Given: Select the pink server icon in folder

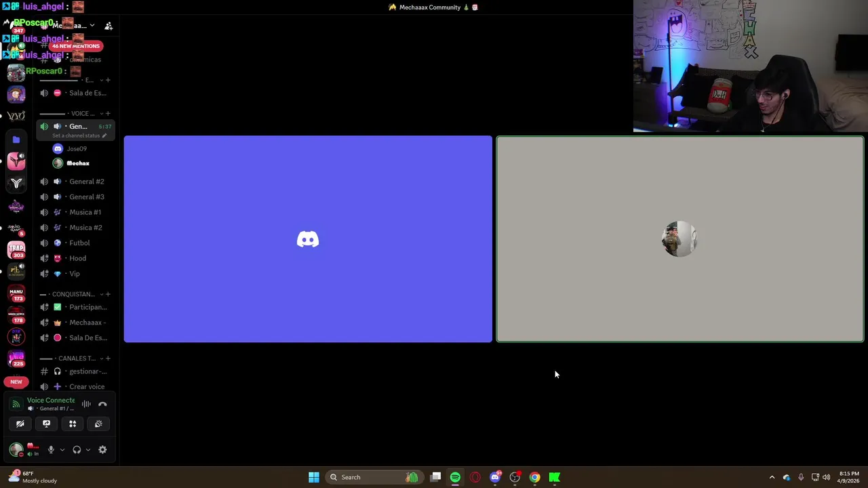Looking at the screenshot, I should (x=16, y=161).
